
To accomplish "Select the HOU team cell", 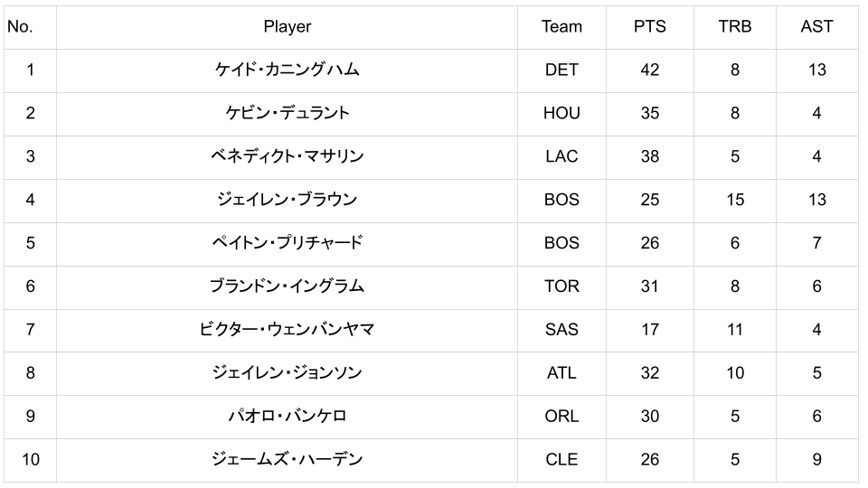I will click(561, 113).
